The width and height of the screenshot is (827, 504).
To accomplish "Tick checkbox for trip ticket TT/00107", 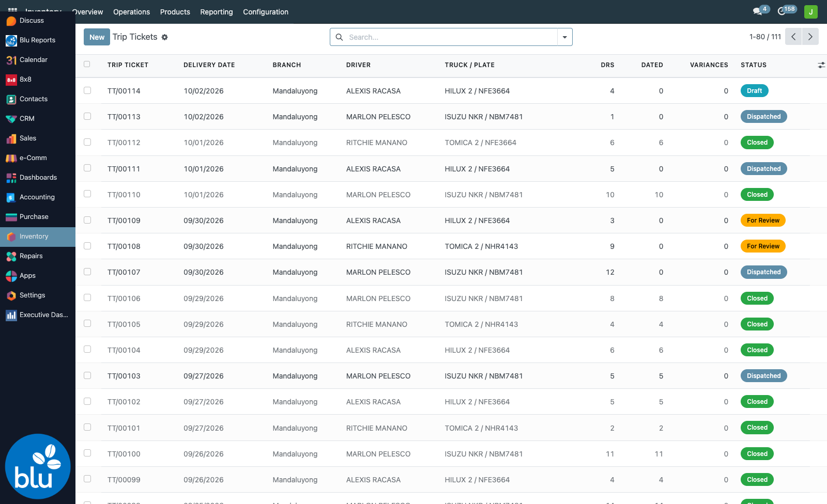I will tap(87, 272).
